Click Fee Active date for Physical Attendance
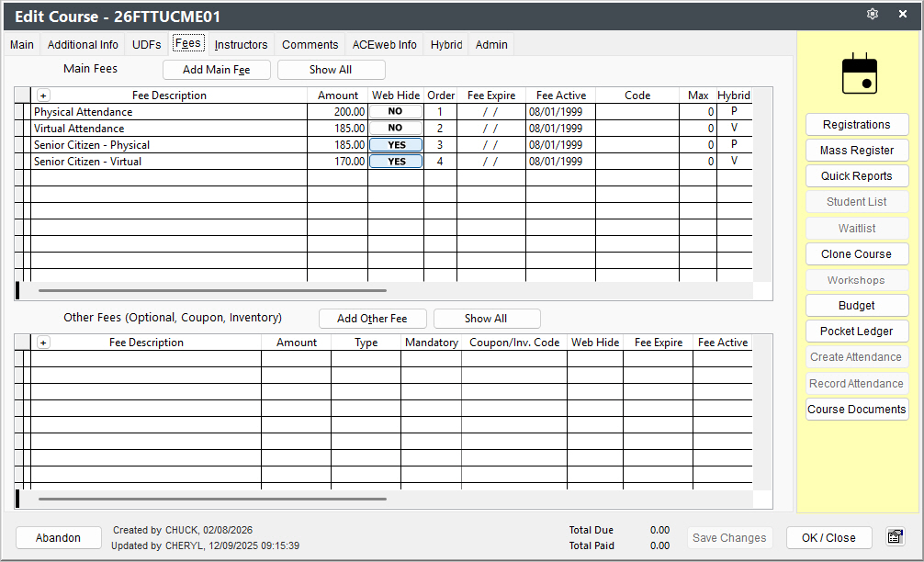 coord(560,112)
